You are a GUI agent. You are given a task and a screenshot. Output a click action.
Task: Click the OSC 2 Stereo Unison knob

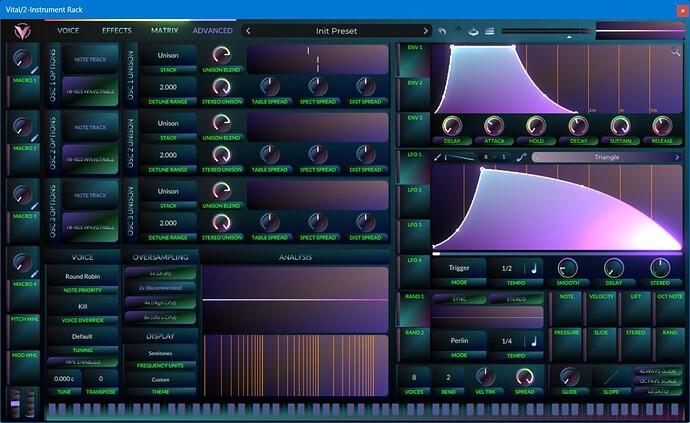221,155
